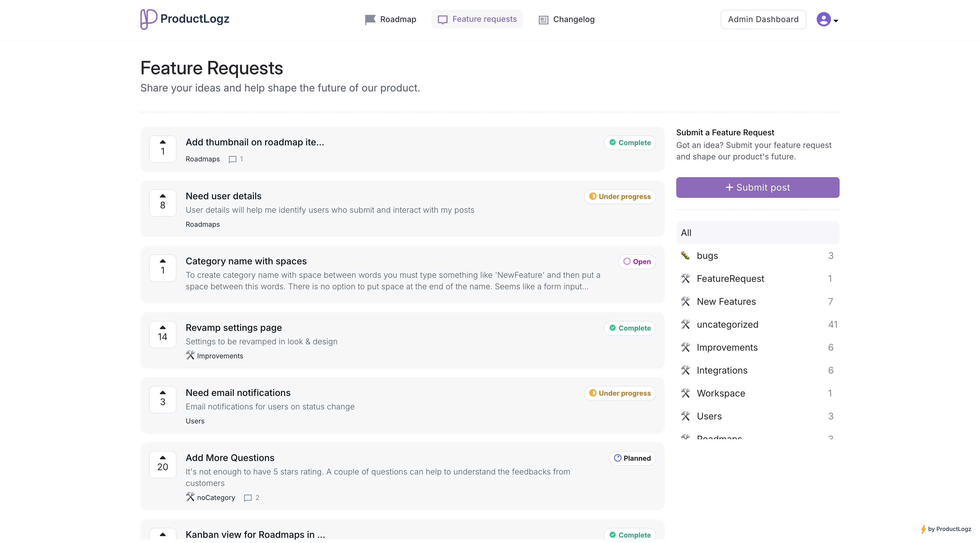The height and width of the screenshot is (543, 980).
Task: Click comment icon on 'Add More Questions'
Action: click(x=248, y=498)
